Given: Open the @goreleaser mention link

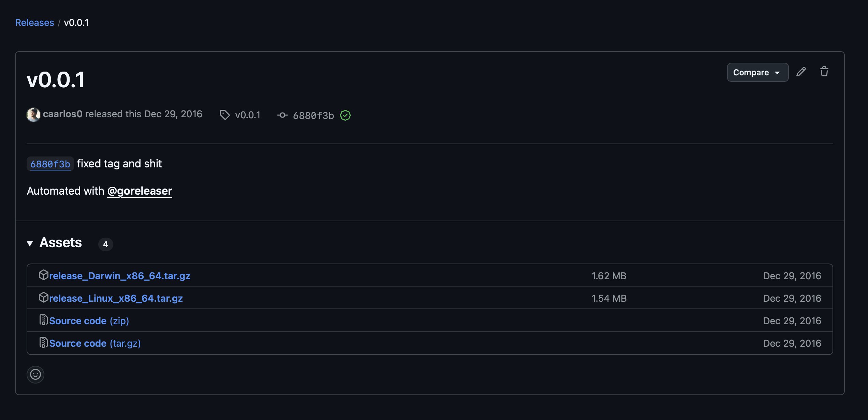Looking at the screenshot, I should point(140,191).
